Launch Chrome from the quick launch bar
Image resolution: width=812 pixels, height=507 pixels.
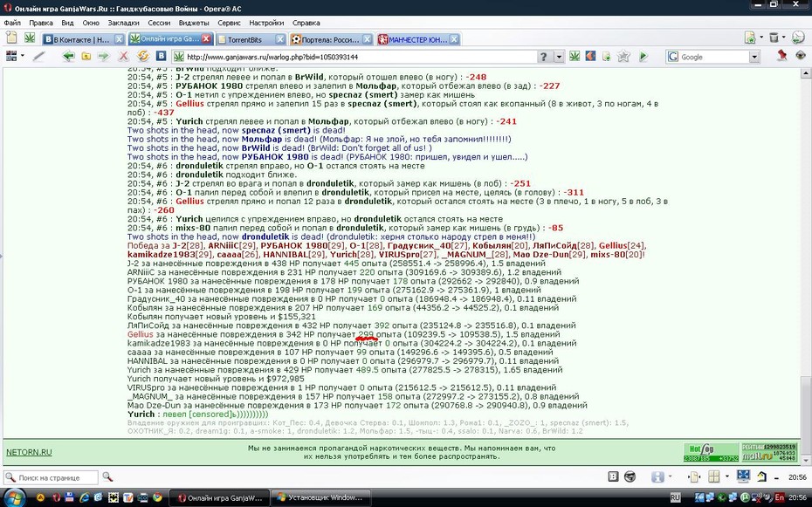157,498
